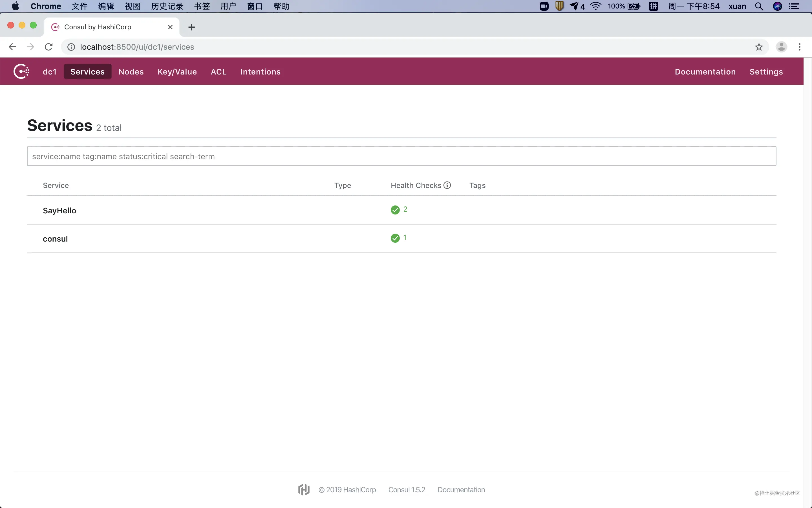Click the clock showing 周一 下午8:54

coord(694,6)
